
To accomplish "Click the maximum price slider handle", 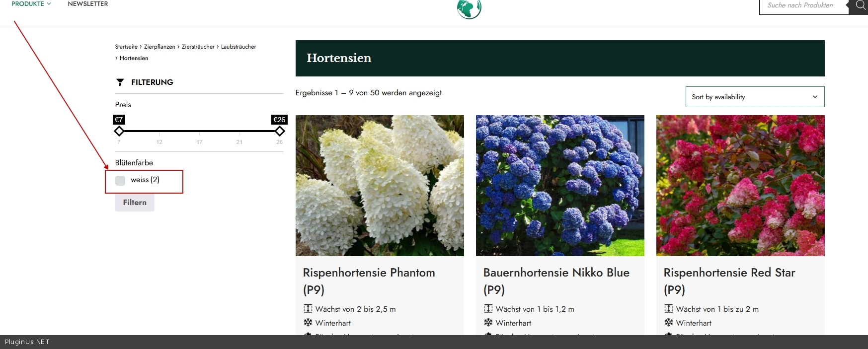I will (280, 131).
